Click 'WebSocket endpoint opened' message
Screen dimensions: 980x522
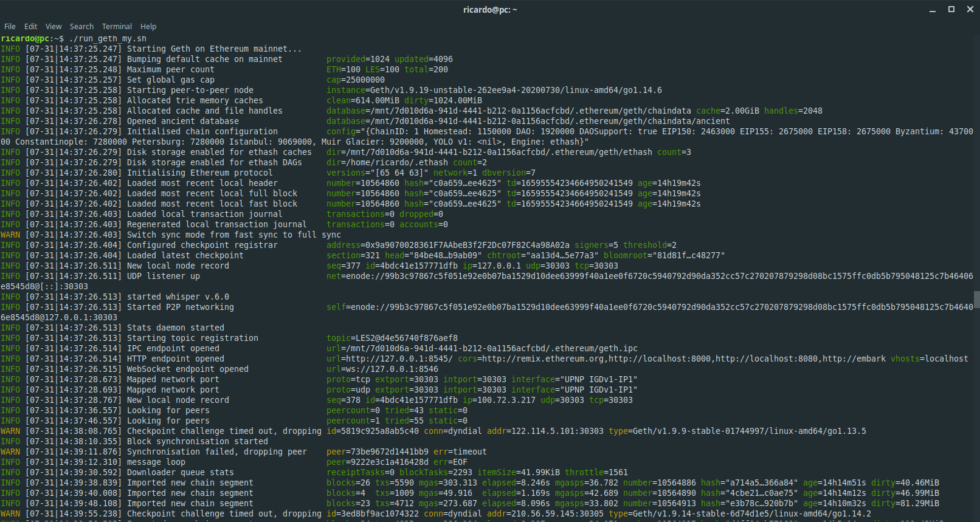188,369
